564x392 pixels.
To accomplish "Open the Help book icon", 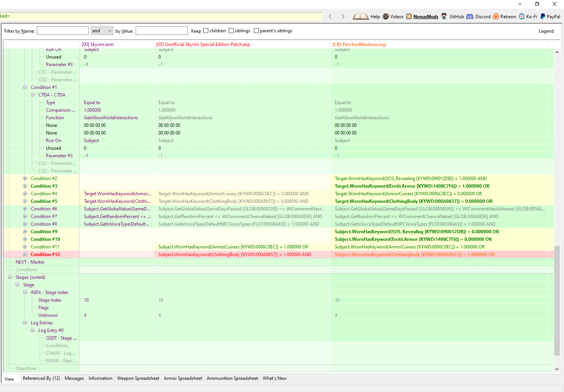I will click(x=360, y=16).
